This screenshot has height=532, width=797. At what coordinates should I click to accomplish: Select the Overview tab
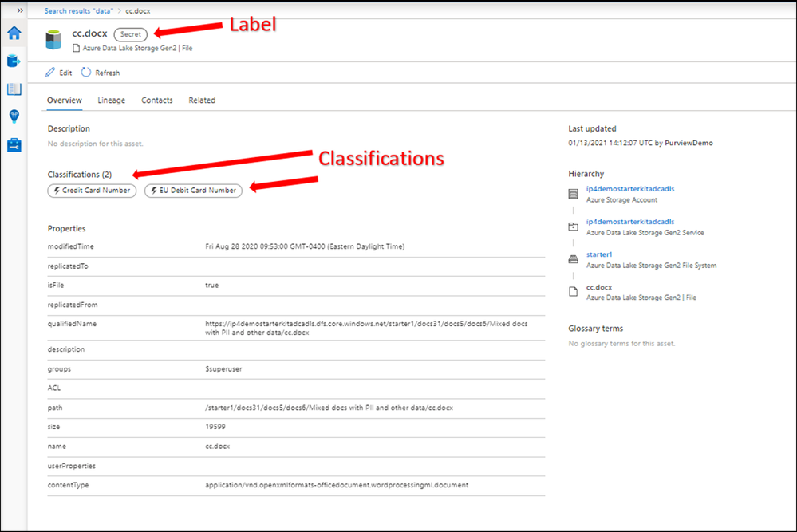pos(65,100)
